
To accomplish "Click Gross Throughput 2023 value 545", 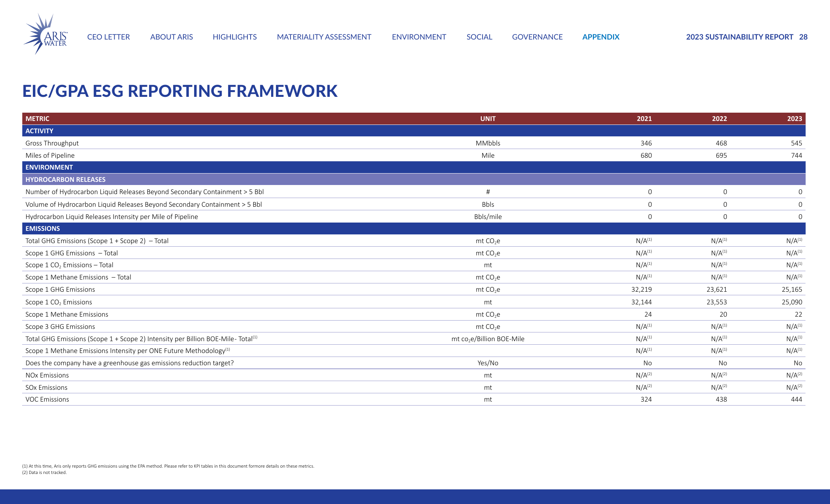I will click(x=796, y=143).
